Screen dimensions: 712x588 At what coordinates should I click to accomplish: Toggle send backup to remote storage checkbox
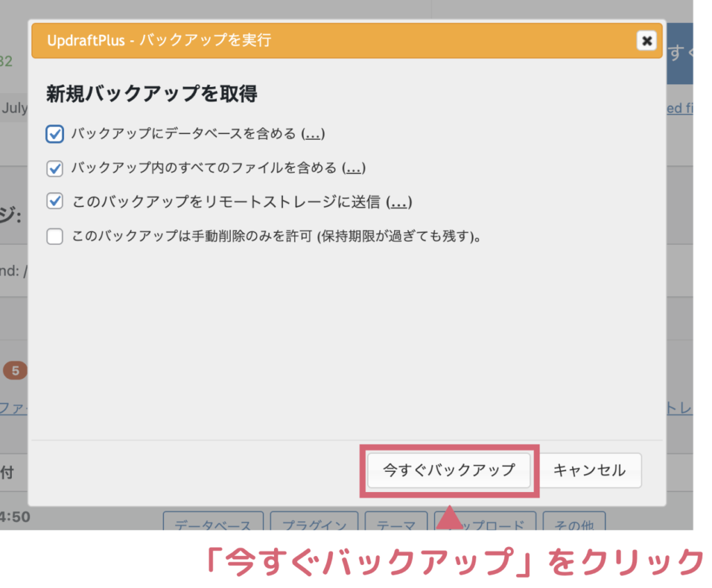coord(54,201)
